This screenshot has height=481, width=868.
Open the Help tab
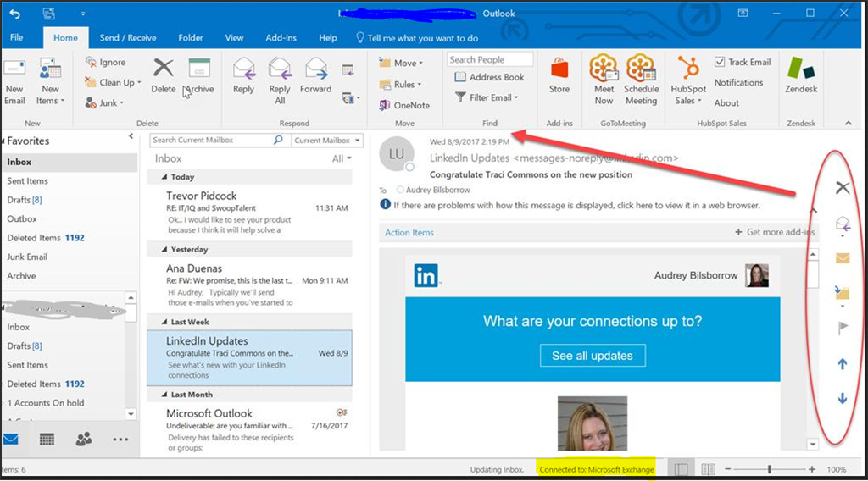point(328,37)
